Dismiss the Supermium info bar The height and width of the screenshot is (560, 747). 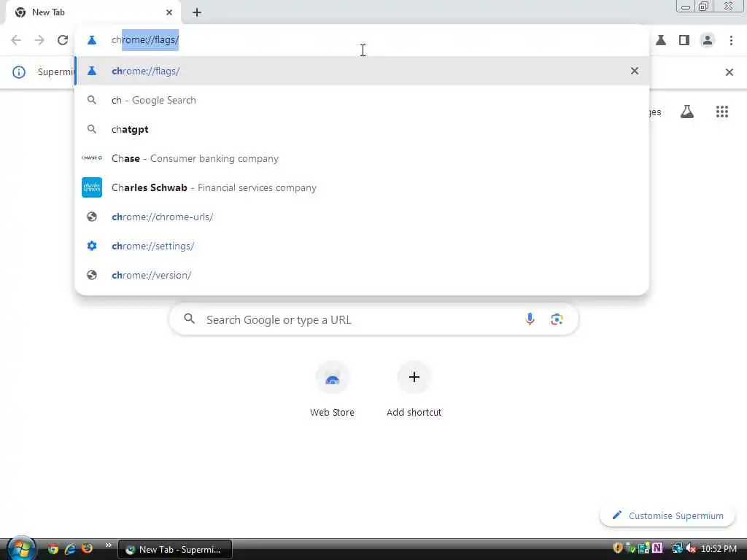pyautogui.click(x=729, y=72)
